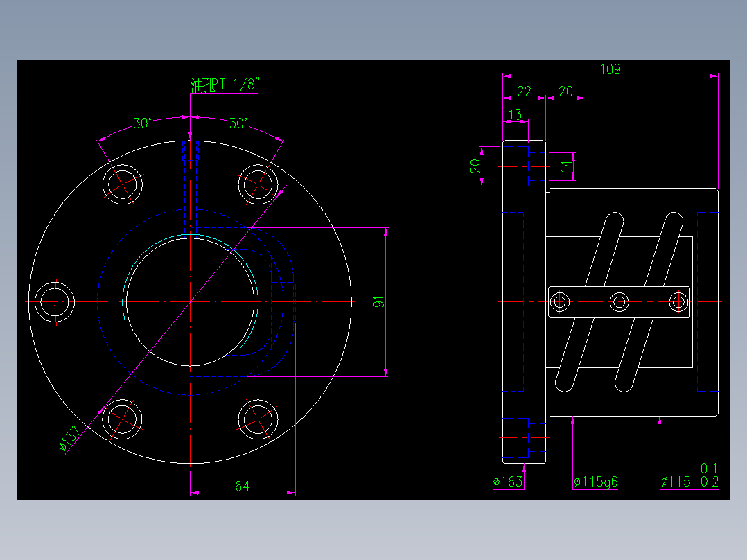This screenshot has width=747, height=560.
Task: Click the 14 dimension text
Action: (x=566, y=166)
